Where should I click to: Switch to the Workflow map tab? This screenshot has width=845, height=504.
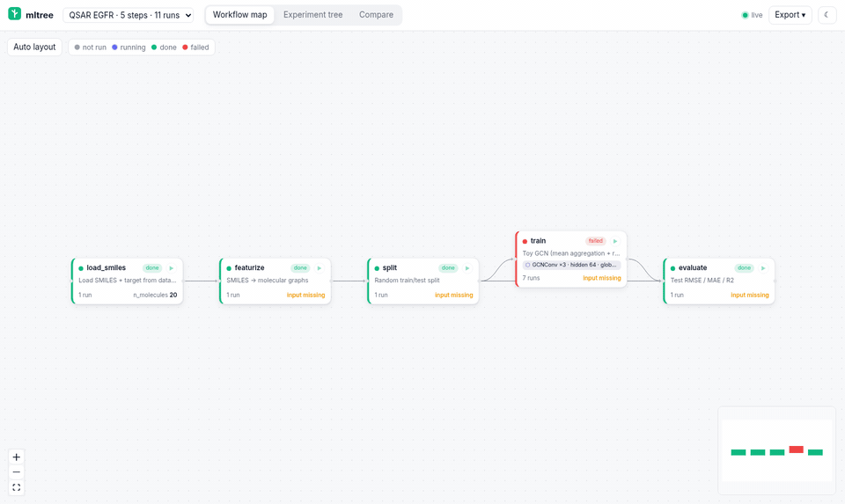point(239,15)
